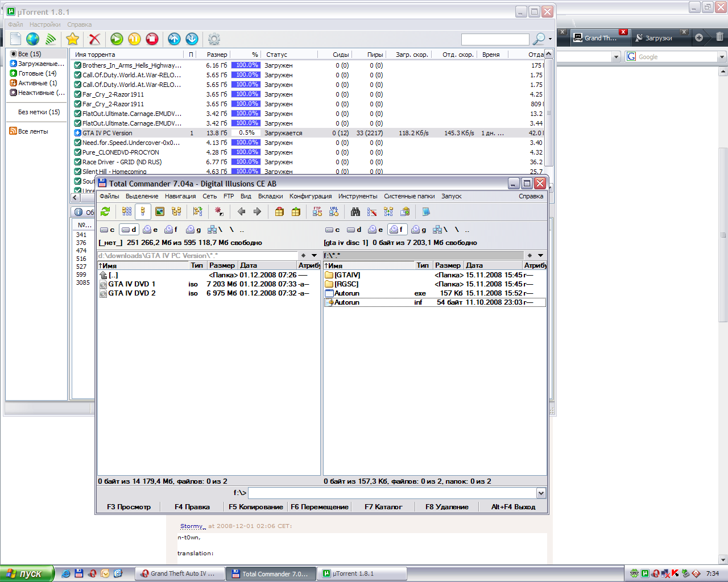Move torrent up the queue with blue arrow

[x=174, y=39]
